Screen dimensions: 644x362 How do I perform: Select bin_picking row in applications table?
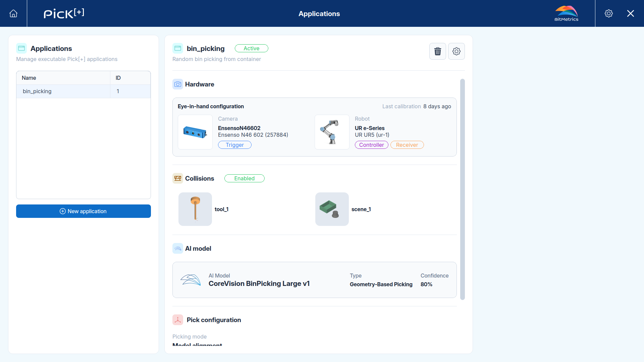click(84, 91)
